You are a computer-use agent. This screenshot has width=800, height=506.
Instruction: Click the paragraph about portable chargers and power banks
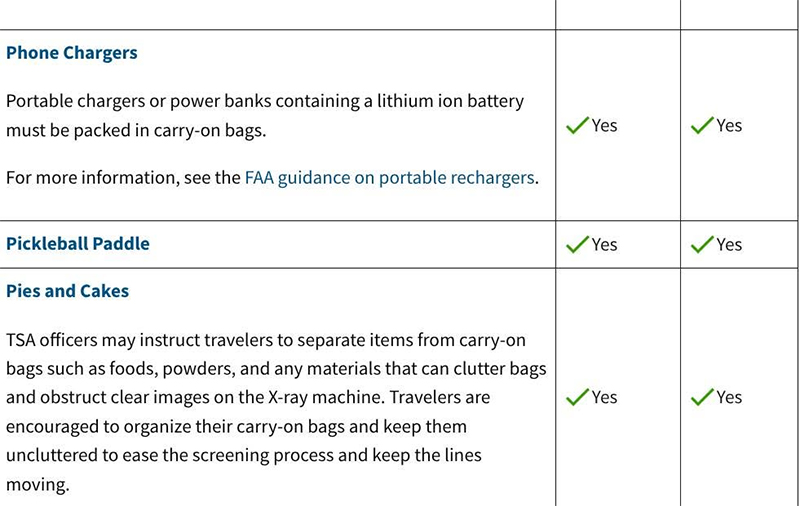click(x=265, y=116)
